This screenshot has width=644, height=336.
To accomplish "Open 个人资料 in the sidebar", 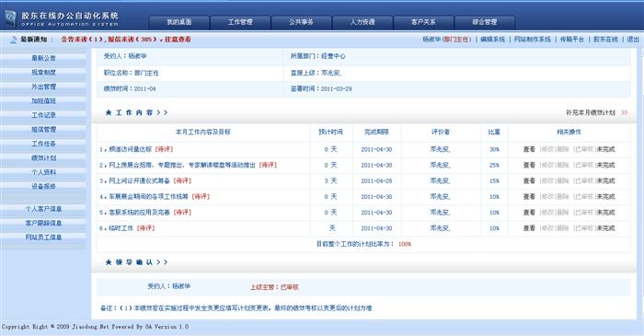I will point(43,172).
